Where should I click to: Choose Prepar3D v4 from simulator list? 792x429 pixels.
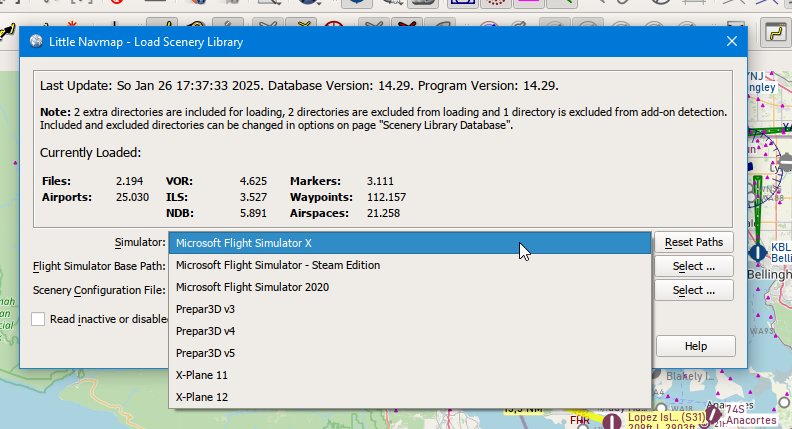410,331
